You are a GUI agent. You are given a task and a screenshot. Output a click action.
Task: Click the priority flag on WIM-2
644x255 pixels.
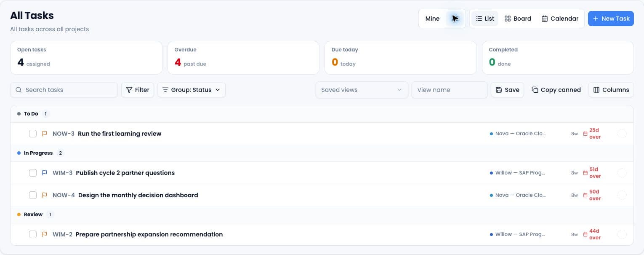pos(44,234)
